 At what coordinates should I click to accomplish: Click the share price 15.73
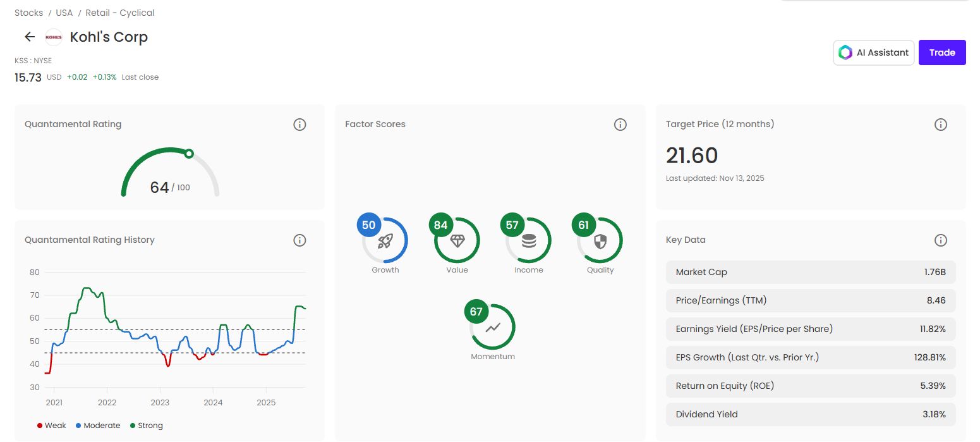tap(28, 77)
